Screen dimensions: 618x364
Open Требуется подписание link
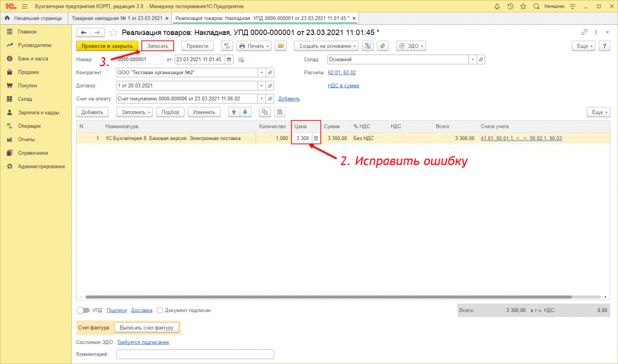coord(142,342)
